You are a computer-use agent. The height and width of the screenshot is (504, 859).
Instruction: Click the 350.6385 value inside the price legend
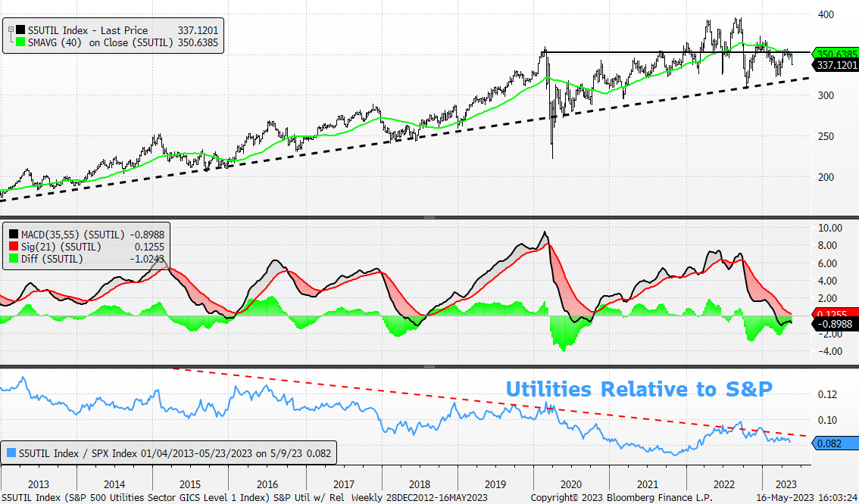click(198, 42)
